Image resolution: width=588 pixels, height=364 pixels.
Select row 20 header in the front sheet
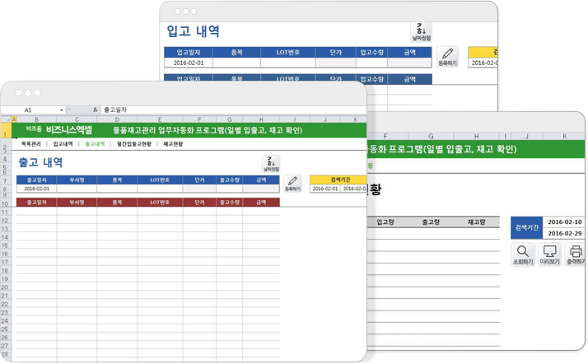point(5,287)
